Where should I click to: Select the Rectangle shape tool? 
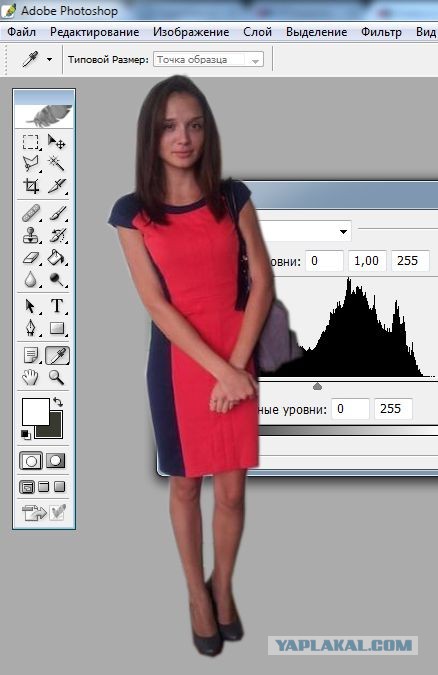56,328
